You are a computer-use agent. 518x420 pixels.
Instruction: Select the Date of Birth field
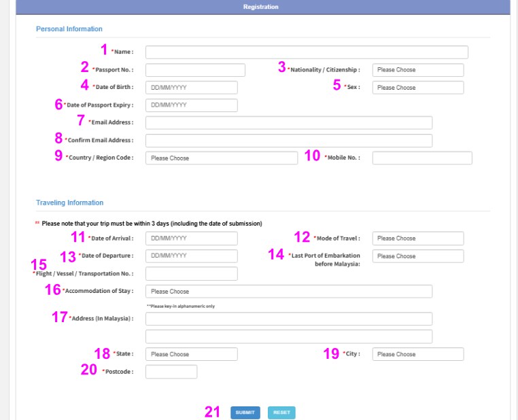pos(191,88)
